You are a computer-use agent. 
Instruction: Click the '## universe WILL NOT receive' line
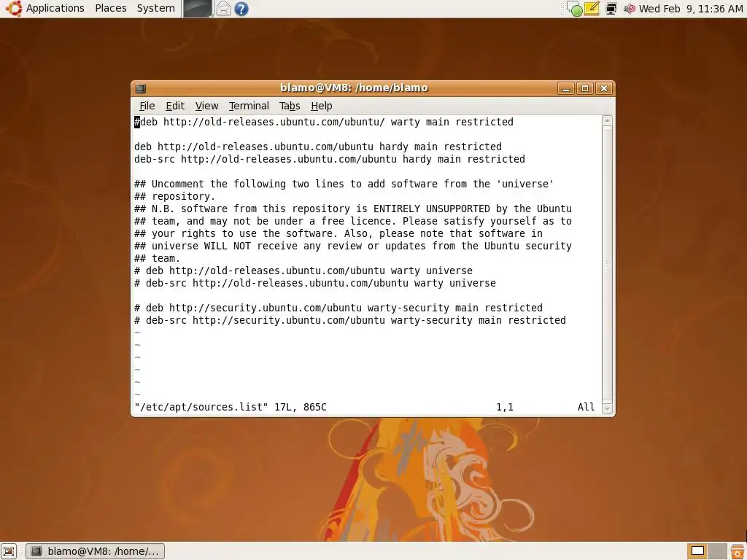click(x=353, y=246)
